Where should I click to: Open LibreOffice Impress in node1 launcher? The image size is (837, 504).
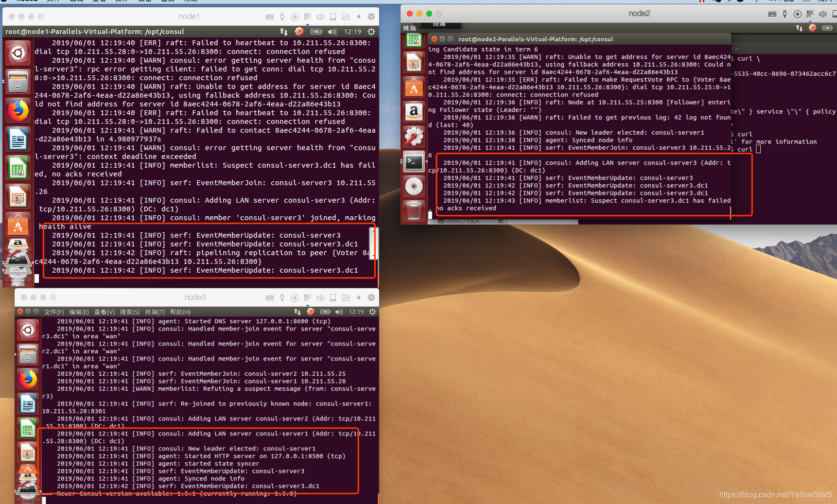click(x=18, y=197)
